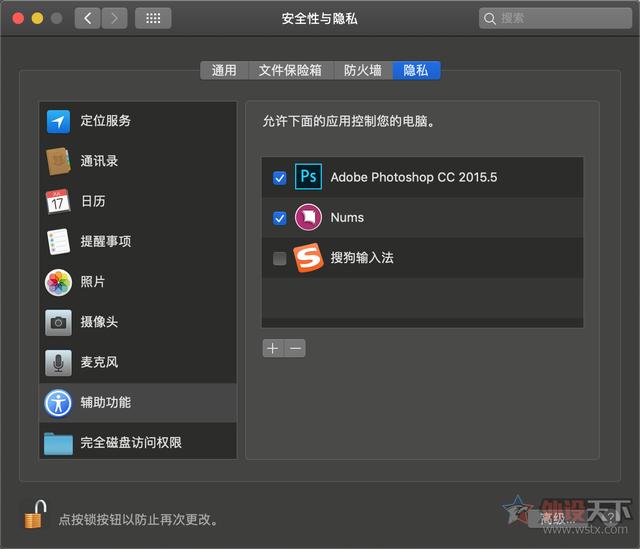Viewport: 640px width, 549px height.
Task: Click the plus button to add app
Action: (273, 348)
